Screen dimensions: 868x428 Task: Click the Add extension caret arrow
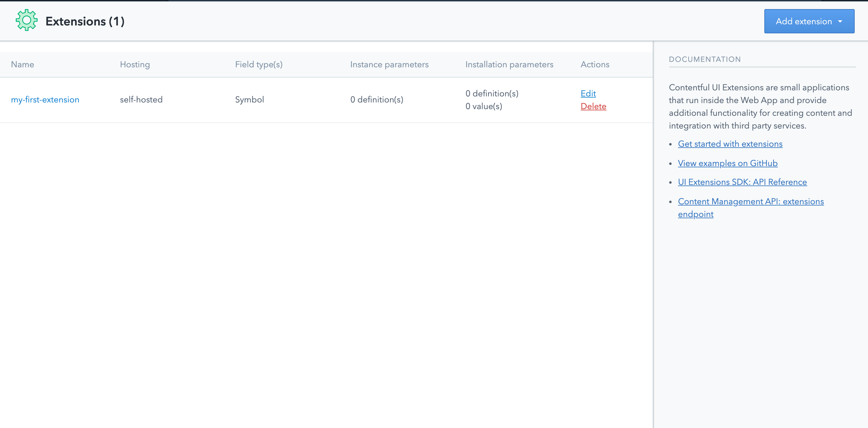tap(840, 21)
